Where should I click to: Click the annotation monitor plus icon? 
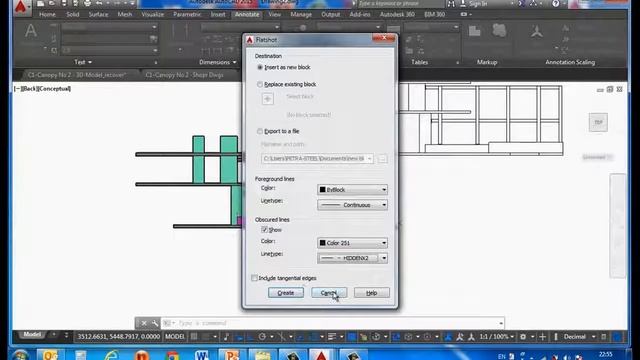pos(542,337)
